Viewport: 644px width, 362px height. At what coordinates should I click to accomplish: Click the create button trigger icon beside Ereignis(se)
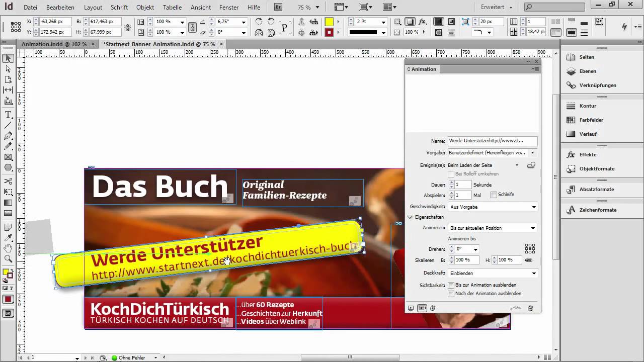[531, 165]
